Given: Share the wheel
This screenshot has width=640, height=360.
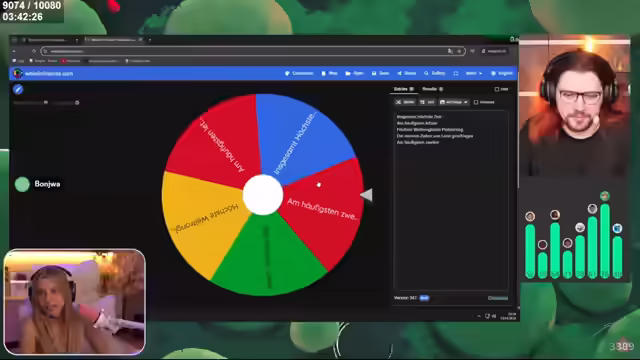Looking at the screenshot, I should (407, 73).
